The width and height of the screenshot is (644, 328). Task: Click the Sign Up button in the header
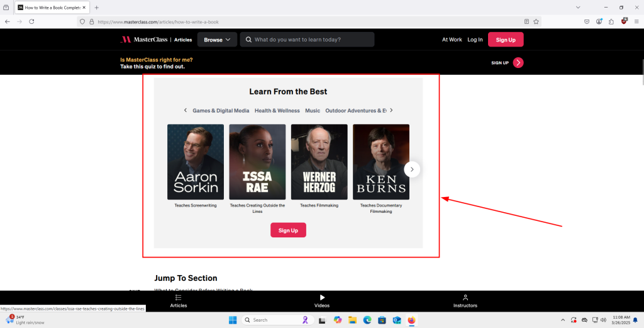click(506, 40)
